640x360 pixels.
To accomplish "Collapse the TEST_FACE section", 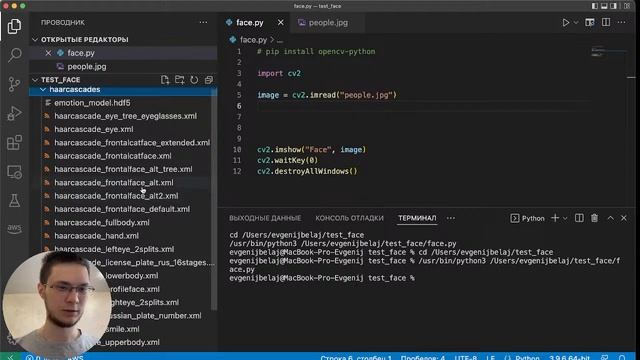I will [60, 80].
